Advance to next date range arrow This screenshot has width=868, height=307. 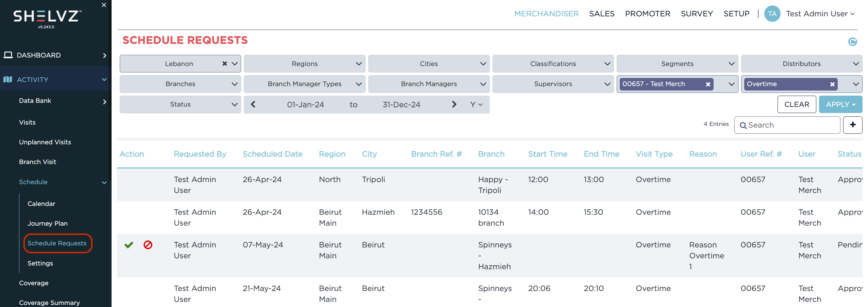tap(454, 104)
